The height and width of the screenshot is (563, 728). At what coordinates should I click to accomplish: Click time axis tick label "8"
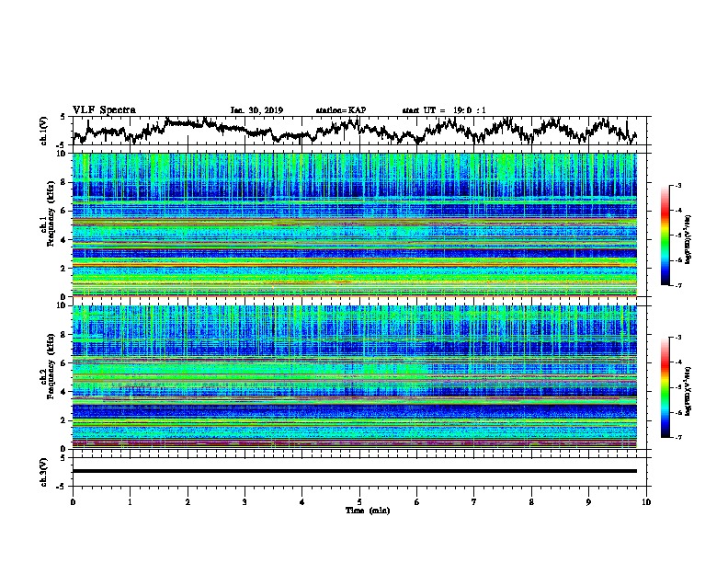531,502
